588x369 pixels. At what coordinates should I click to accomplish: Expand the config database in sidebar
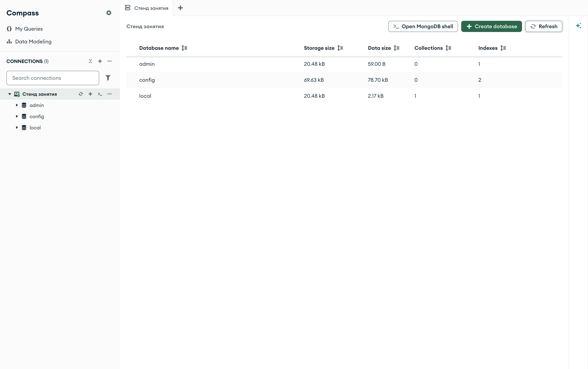click(17, 116)
